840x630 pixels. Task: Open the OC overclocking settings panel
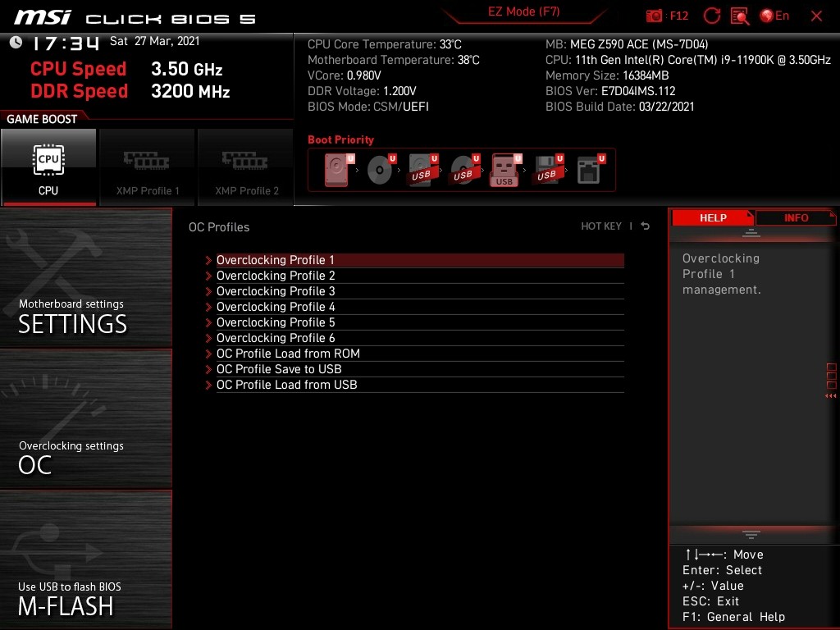(x=85, y=418)
